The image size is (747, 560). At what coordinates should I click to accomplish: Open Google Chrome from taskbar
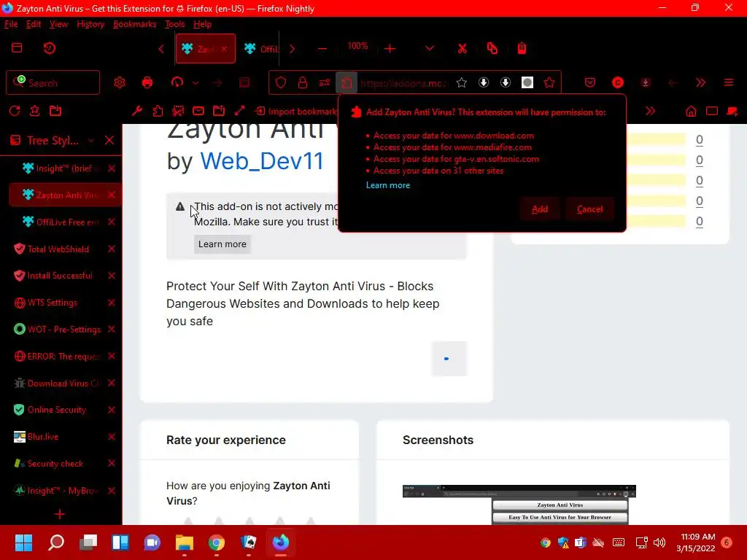tap(216, 542)
